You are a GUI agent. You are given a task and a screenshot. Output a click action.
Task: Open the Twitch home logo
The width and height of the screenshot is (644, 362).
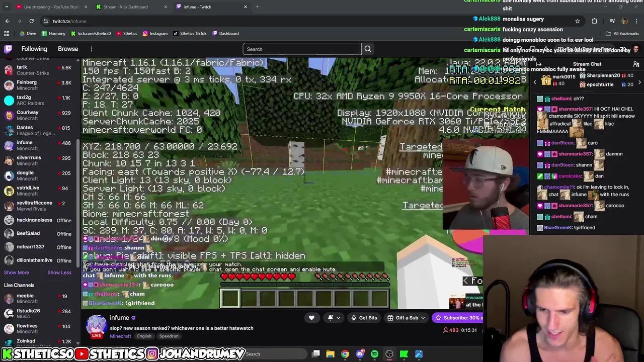(x=8, y=49)
